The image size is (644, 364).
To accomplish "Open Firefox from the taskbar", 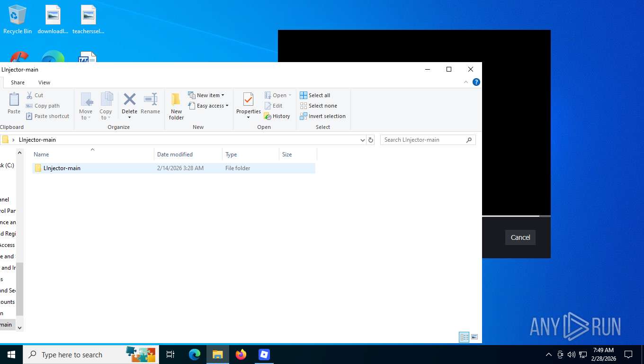I will tap(241, 355).
